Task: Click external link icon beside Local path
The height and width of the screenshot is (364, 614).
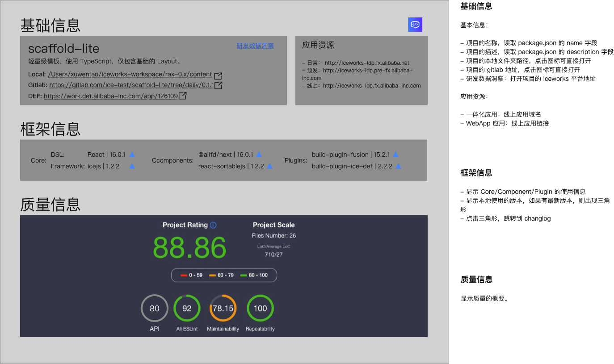Action: (x=218, y=76)
